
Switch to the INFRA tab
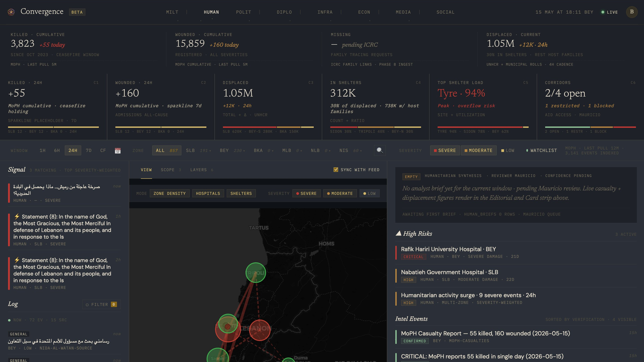coord(325,12)
